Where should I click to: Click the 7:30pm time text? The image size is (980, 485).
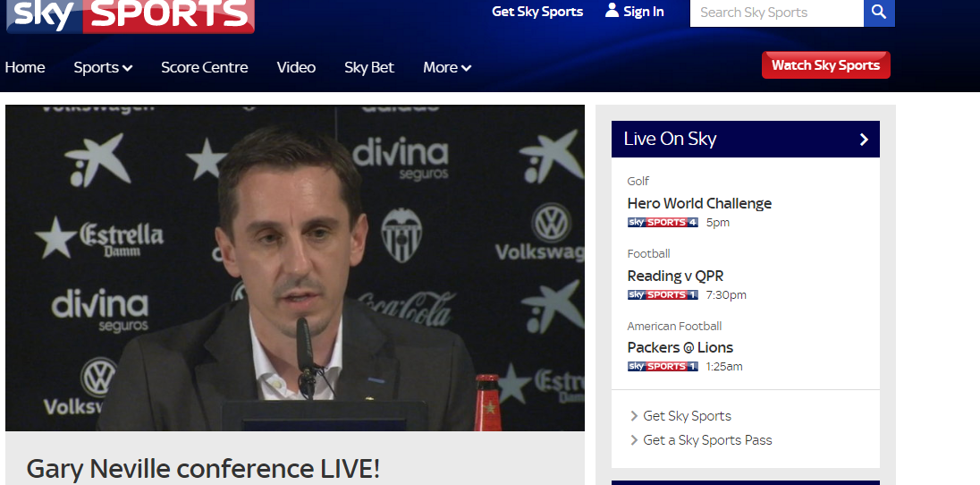726,294
